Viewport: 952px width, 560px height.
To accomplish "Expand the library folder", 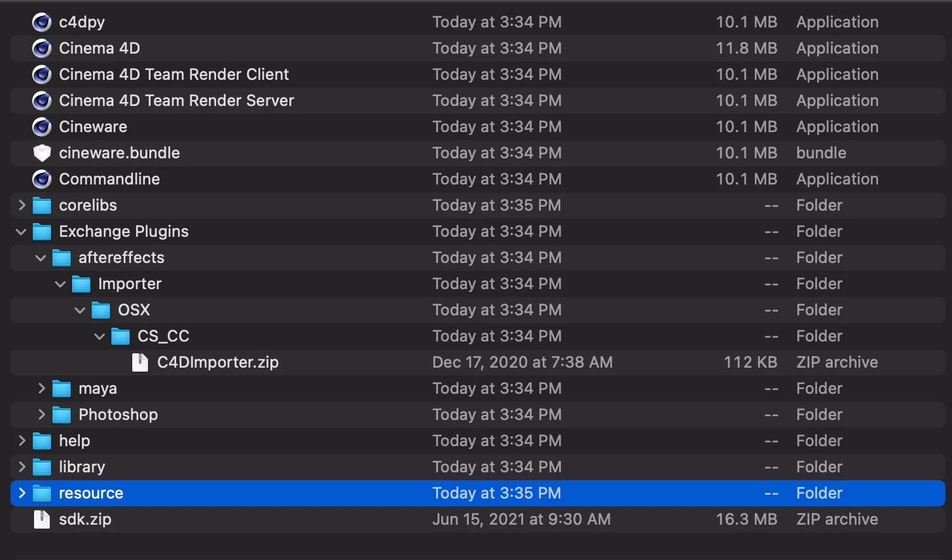I will tap(22, 467).
